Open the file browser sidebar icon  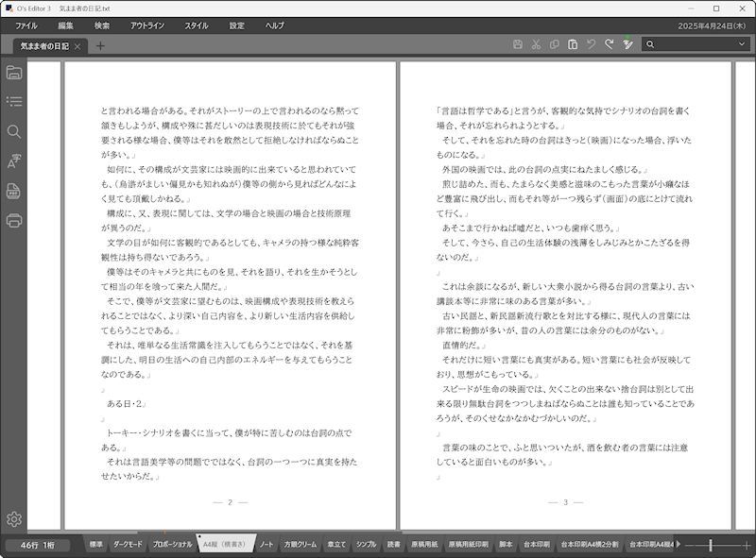coord(14,73)
